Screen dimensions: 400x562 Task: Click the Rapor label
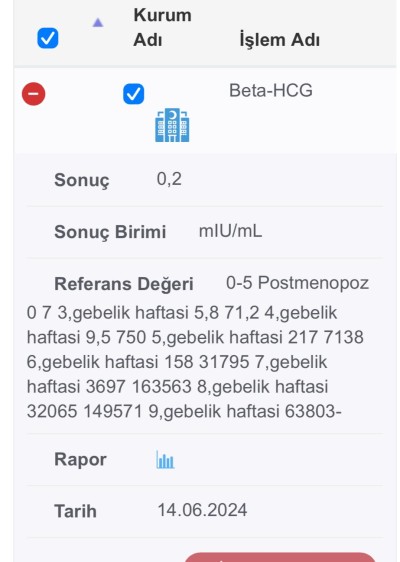(80, 459)
